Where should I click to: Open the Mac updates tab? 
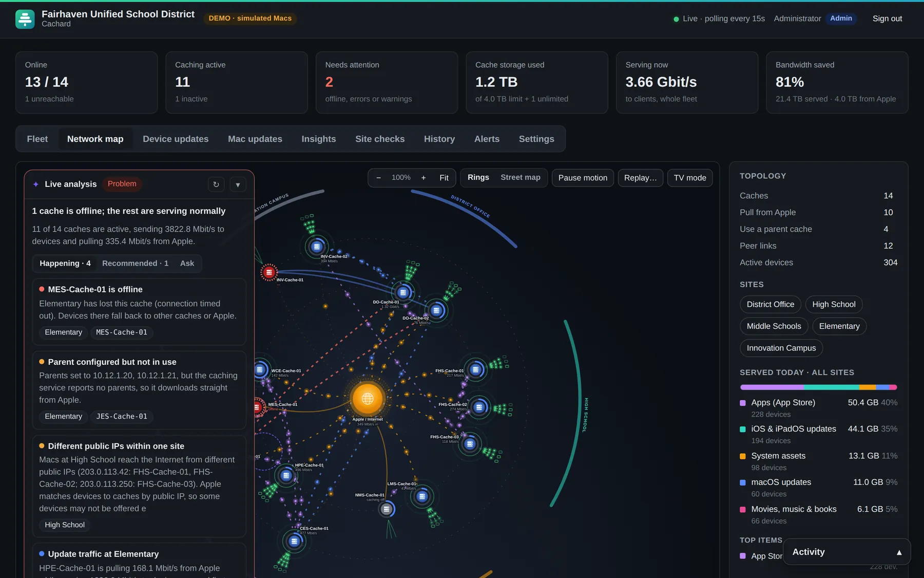[255, 139]
